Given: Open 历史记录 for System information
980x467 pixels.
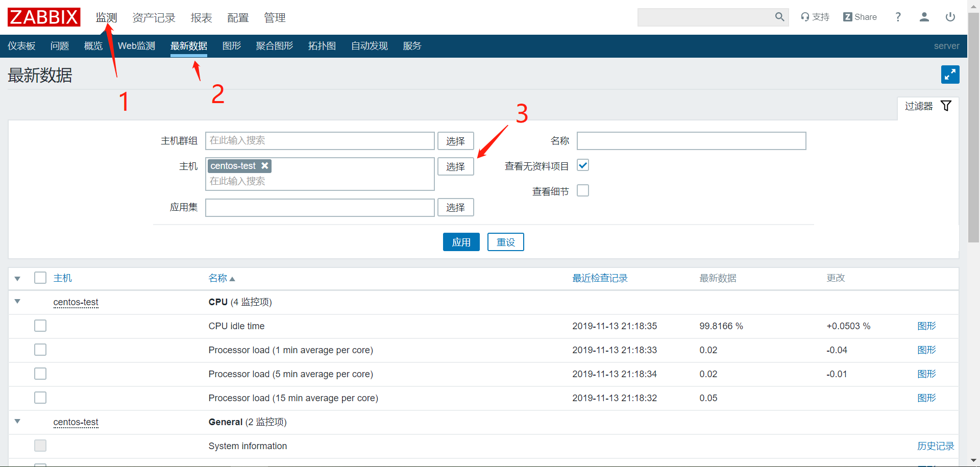Looking at the screenshot, I should 936,446.
